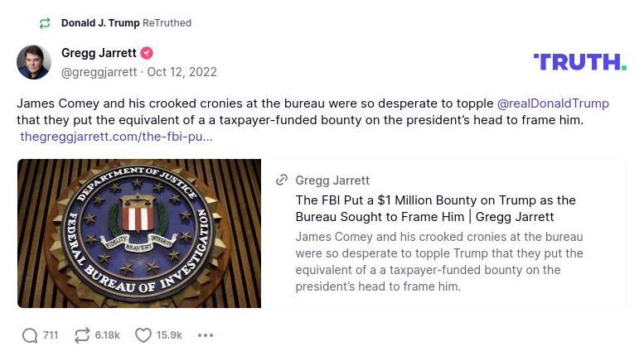Click the red verified badge next to Gregg Jarrett
This screenshot has width=644, height=361.
coord(147,53)
